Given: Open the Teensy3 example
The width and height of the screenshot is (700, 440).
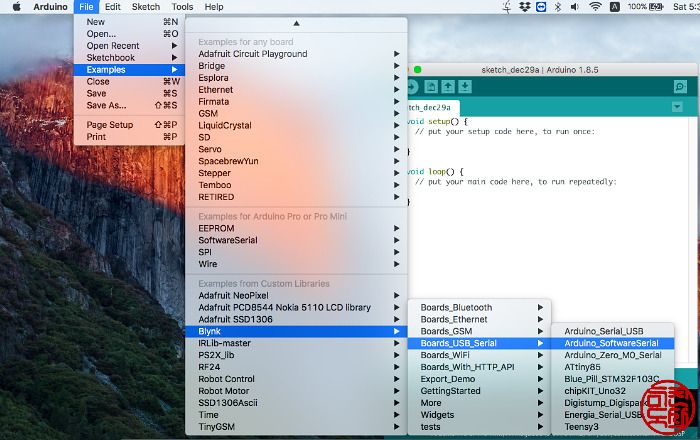Looking at the screenshot, I should (613, 427).
